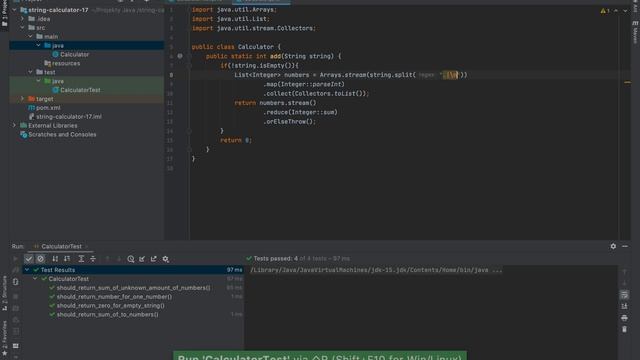Expand External Libraries node
Viewport: 640px width, 360px height.
click(x=15, y=125)
